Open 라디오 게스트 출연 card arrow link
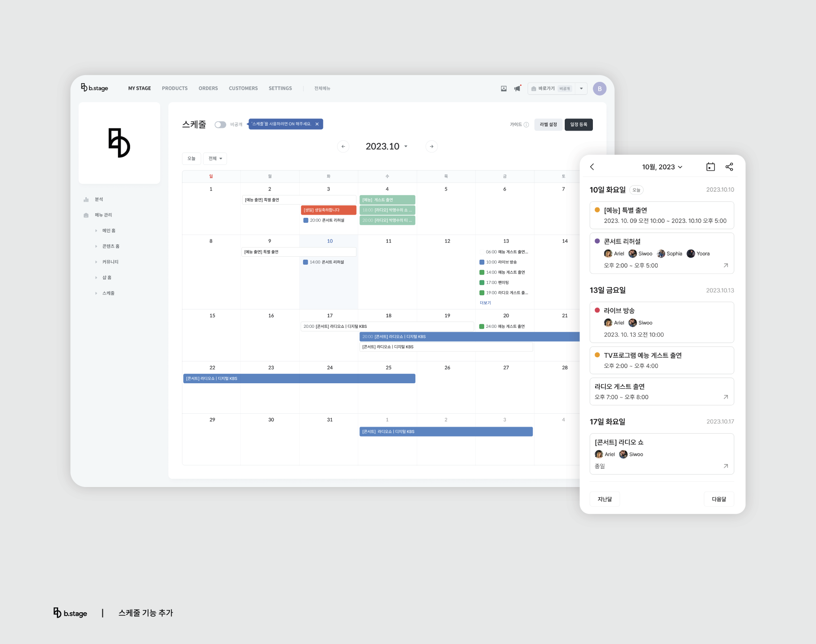816x644 pixels. (x=726, y=397)
